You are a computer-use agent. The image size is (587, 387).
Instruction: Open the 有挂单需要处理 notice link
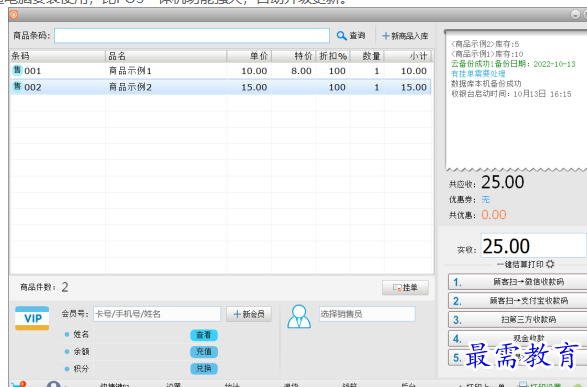pos(478,73)
